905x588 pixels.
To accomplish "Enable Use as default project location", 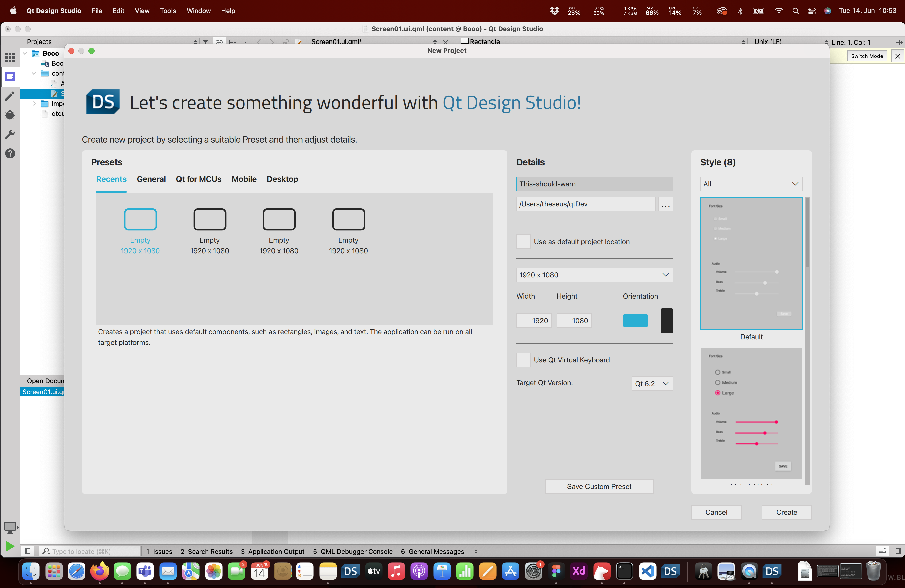I will pyautogui.click(x=523, y=242).
